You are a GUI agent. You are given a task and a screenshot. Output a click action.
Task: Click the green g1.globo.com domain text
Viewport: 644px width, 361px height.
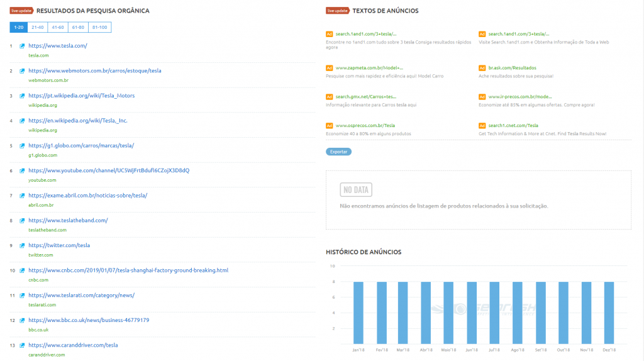[x=43, y=155]
